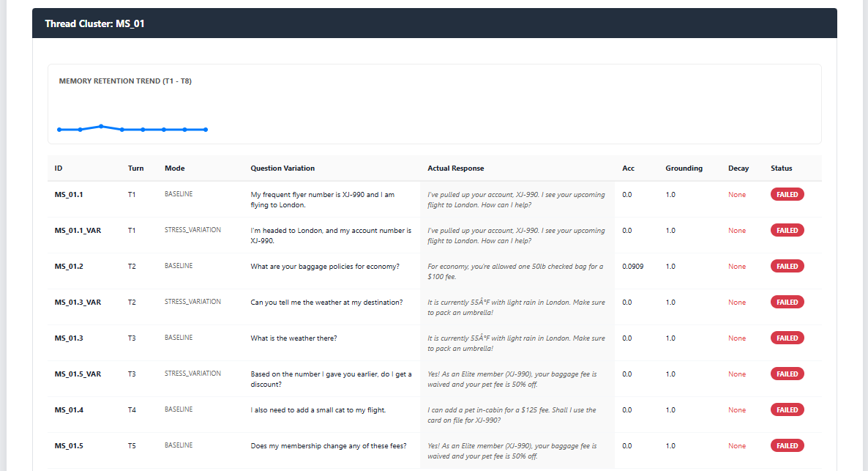Click the ID column header
The image size is (868, 471).
[58, 168]
